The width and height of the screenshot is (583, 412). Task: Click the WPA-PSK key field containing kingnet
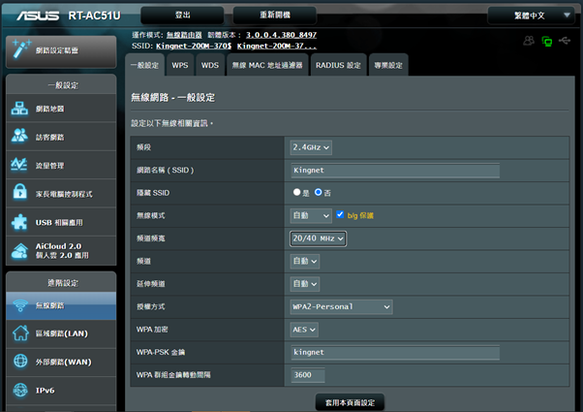tap(395, 353)
